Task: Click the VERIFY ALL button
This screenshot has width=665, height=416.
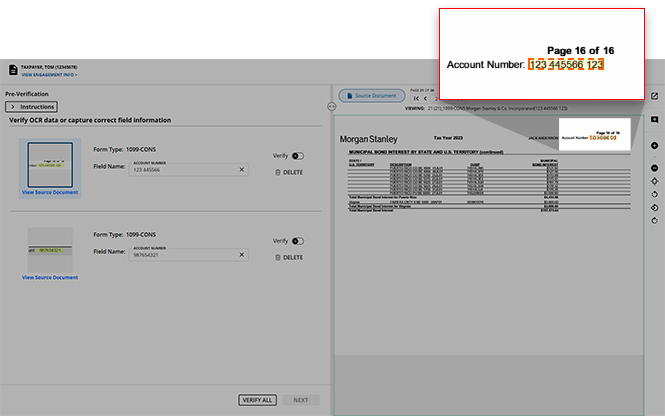Action: click(x=257, y=400)
